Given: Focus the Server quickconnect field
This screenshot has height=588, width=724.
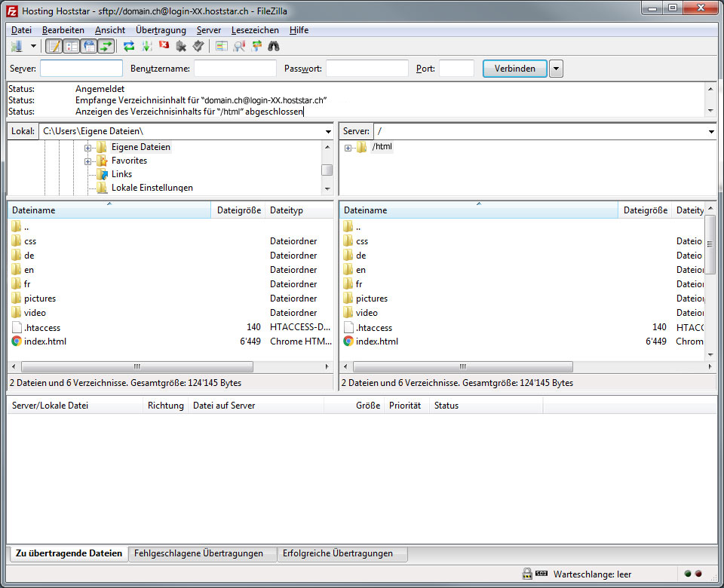Looking at the screenshot, I should tap(81, 69).
